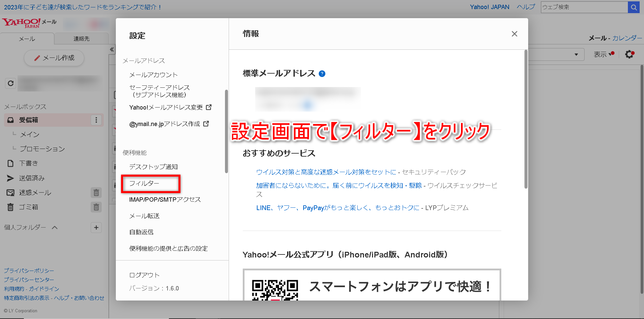Switch to the Contacts tab
Image resolution: width=644 pixels, height=319 pixels.
point(81,39)
